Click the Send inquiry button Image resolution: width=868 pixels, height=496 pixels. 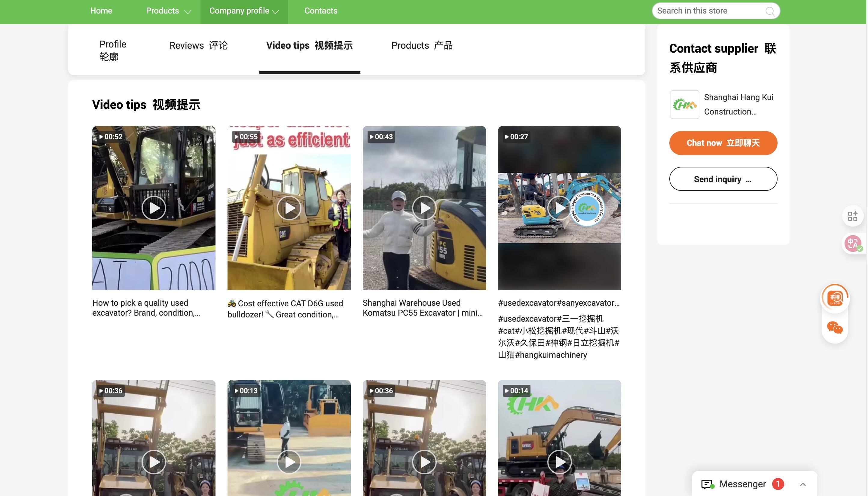coord(723,179)
